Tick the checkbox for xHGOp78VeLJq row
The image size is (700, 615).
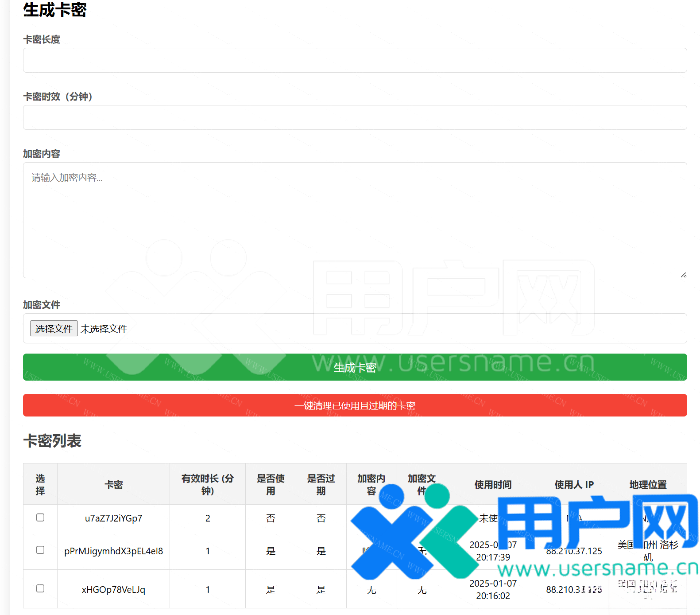(40, 588)
